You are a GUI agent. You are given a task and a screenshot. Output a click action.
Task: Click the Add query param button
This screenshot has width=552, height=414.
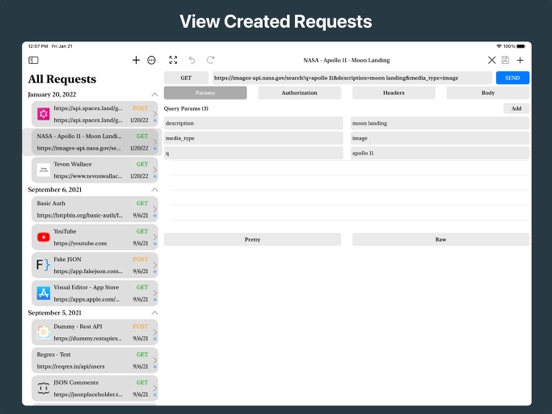pyautogui.click(x=516, y=108)
